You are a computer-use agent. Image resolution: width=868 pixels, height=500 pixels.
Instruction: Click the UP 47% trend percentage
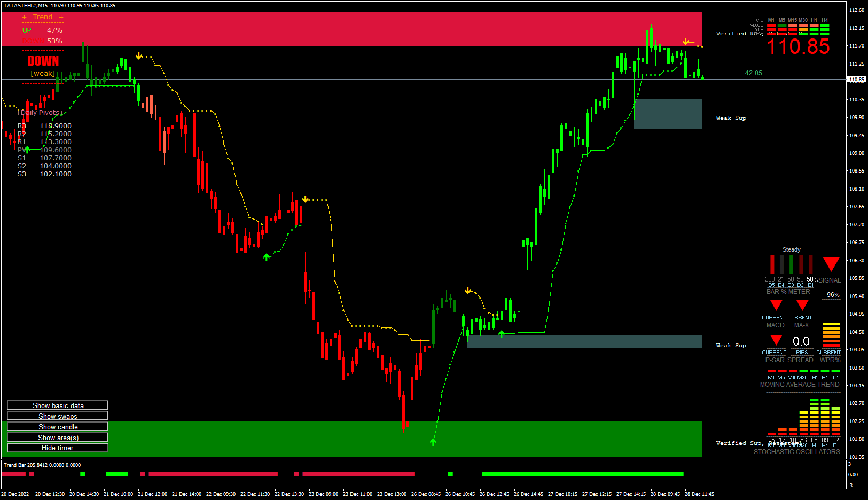(42, 30)
